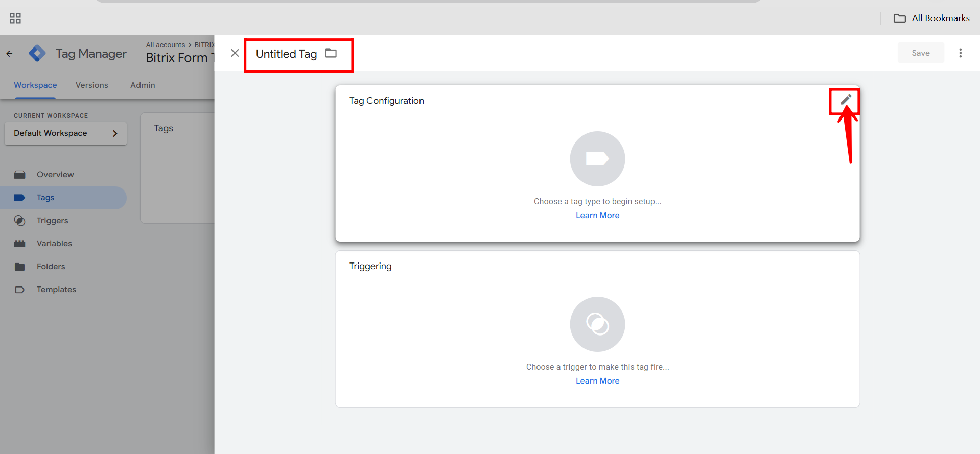980x454 pixels.
Task: Expand the Default Workspace selector
Action: coord(66,133)
